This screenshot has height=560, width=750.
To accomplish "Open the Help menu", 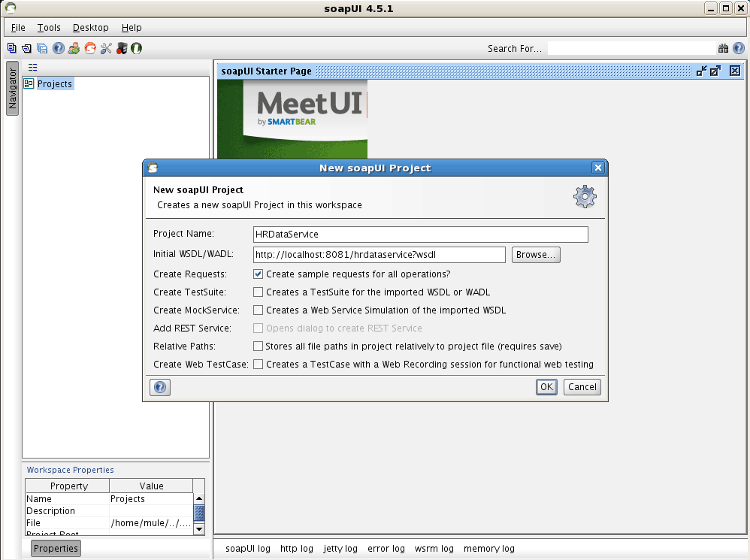I will [132, 28].
